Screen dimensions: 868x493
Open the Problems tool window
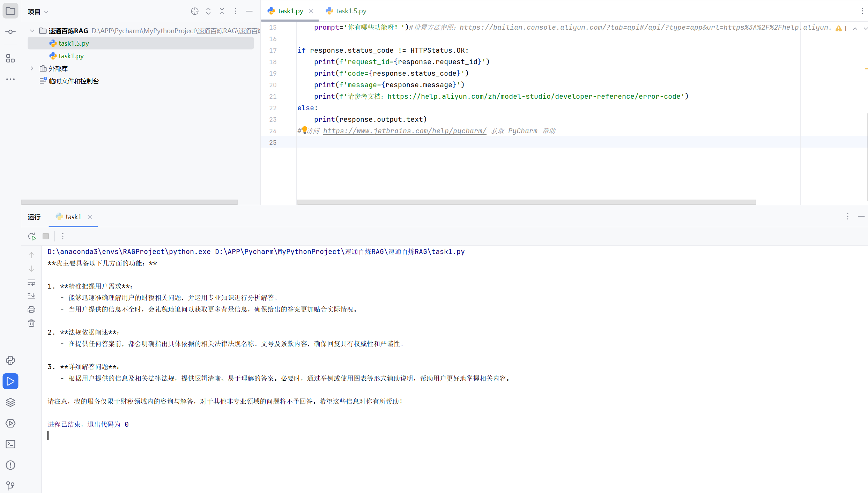click(10, 465)
